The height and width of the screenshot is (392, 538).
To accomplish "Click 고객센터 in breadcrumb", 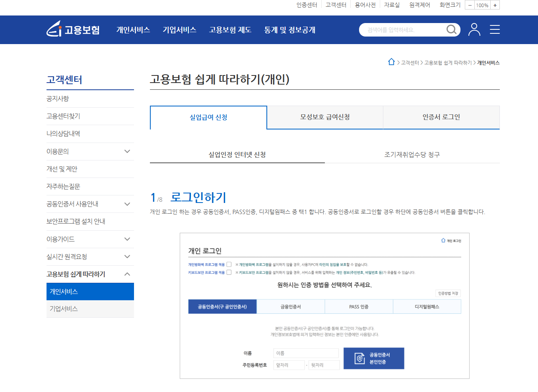I will (410, 63).
